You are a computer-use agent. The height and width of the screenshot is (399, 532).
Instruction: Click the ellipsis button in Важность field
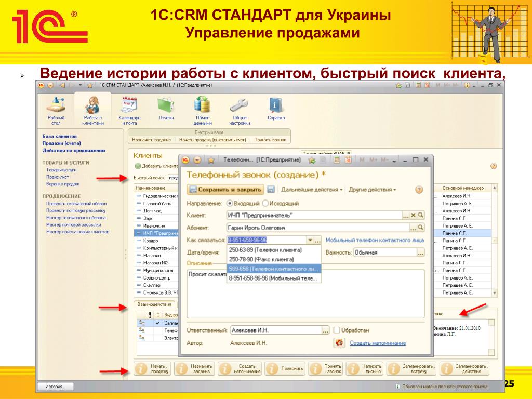point(420,253)
